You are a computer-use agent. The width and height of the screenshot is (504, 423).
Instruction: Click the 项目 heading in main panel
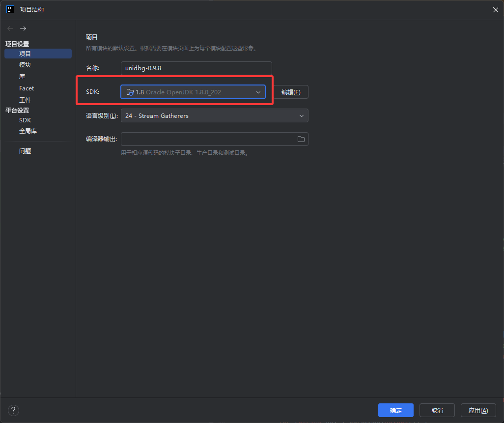(91, 37)
